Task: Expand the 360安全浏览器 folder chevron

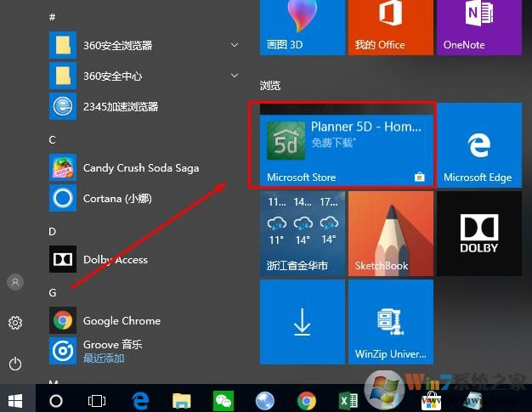Action: point(235,45)
